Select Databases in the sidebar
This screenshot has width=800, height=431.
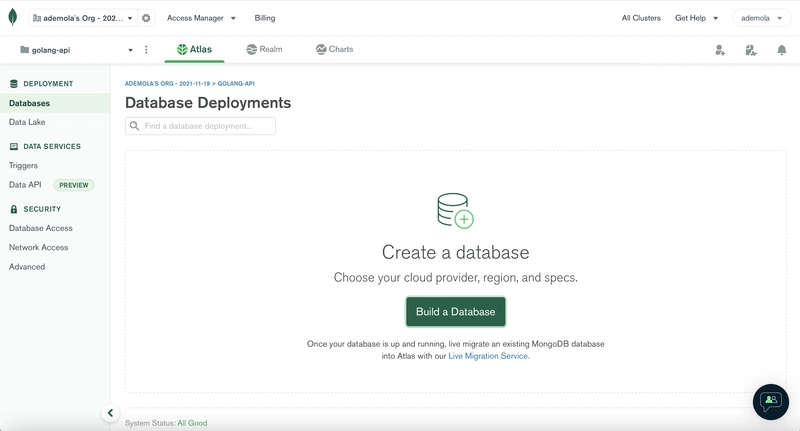tap(55, 103)
